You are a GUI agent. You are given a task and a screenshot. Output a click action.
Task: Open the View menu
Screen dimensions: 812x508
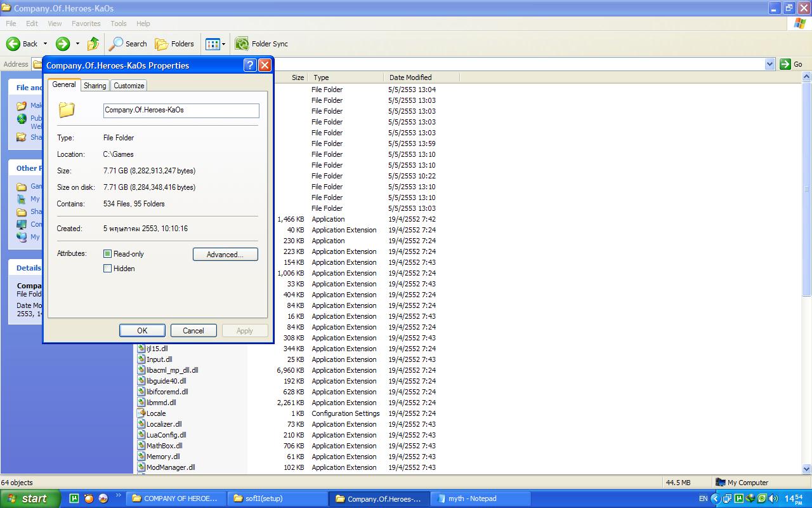click(x=55, y=23)
